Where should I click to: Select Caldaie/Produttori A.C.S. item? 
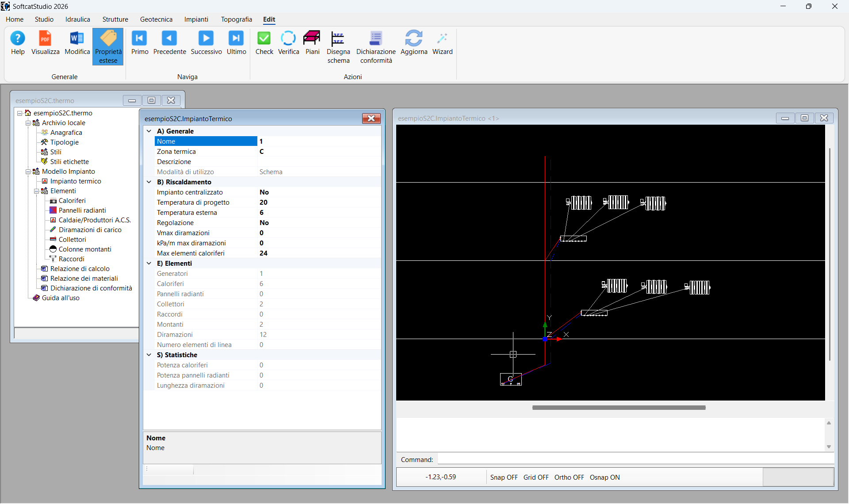[95, 220]
